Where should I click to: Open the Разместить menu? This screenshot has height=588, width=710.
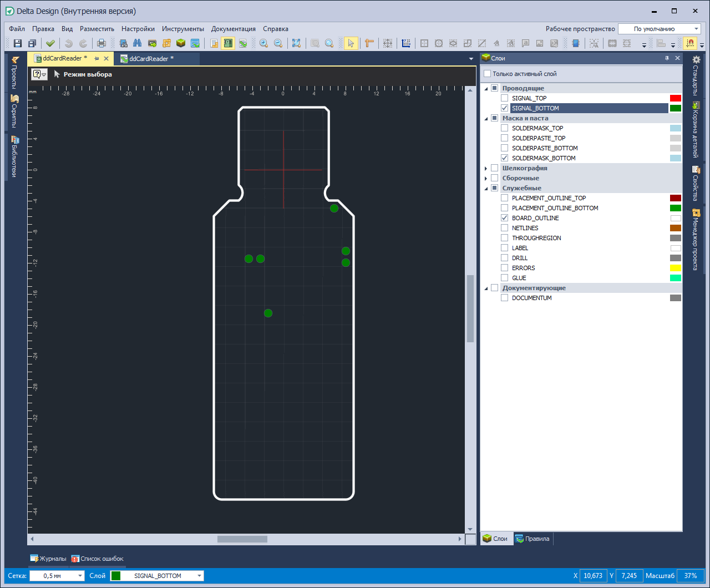pos(97,29)
